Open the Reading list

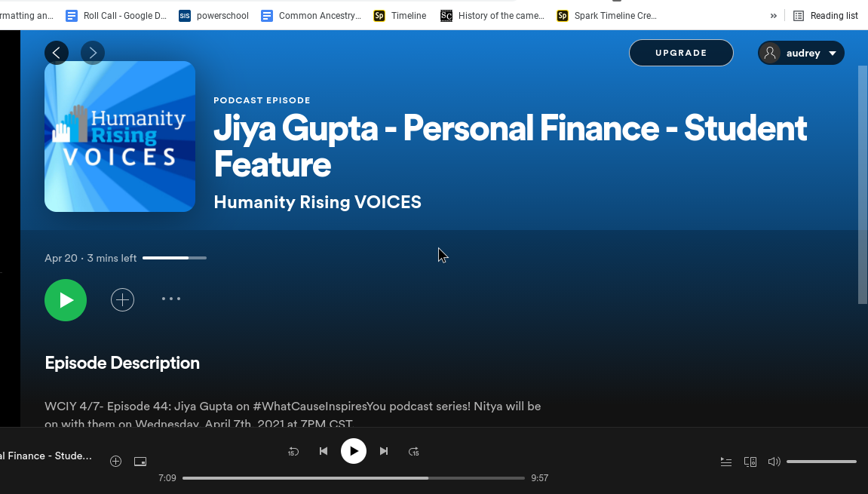click(x=825, y=16)
